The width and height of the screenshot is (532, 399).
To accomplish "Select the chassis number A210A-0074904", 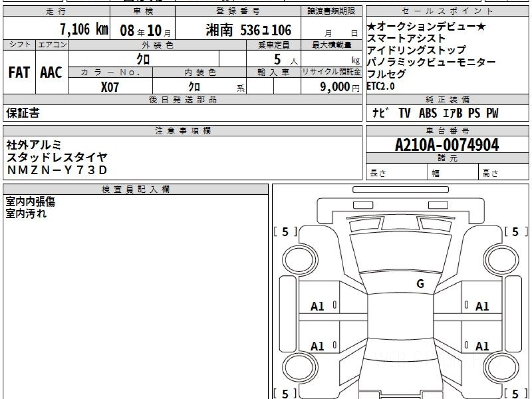I will pos(447,145).
